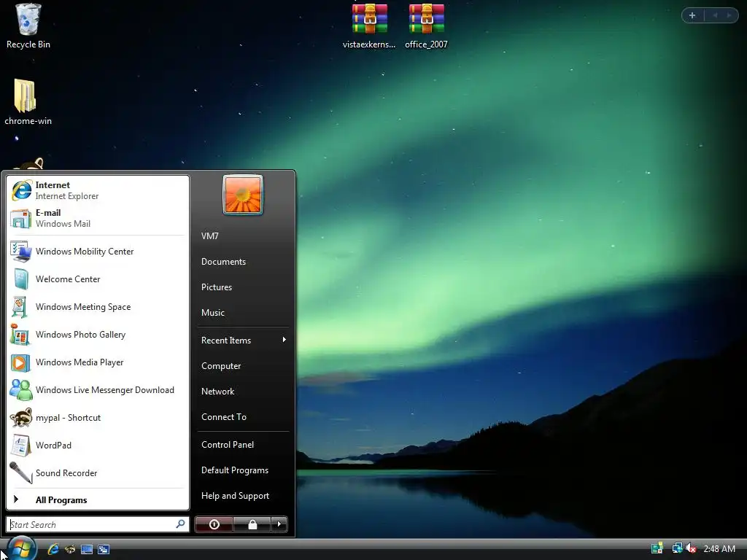Open the Pictures folder link
The width and height of the screenshot is (747, 560).
coord(243,287)
